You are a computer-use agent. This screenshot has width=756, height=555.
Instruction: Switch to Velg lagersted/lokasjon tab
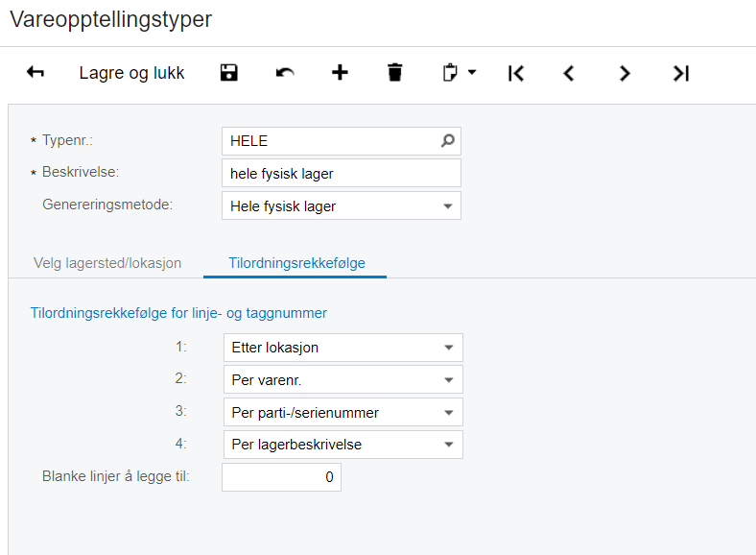click(107, 263)
